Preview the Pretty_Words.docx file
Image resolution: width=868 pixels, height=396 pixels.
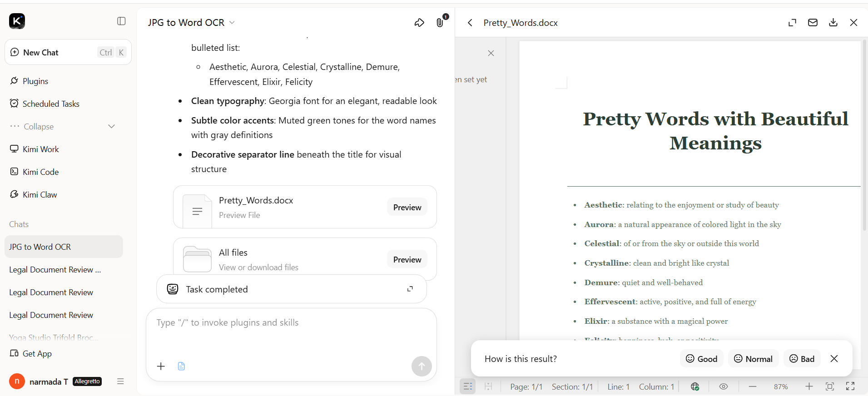tap(407, 207)
